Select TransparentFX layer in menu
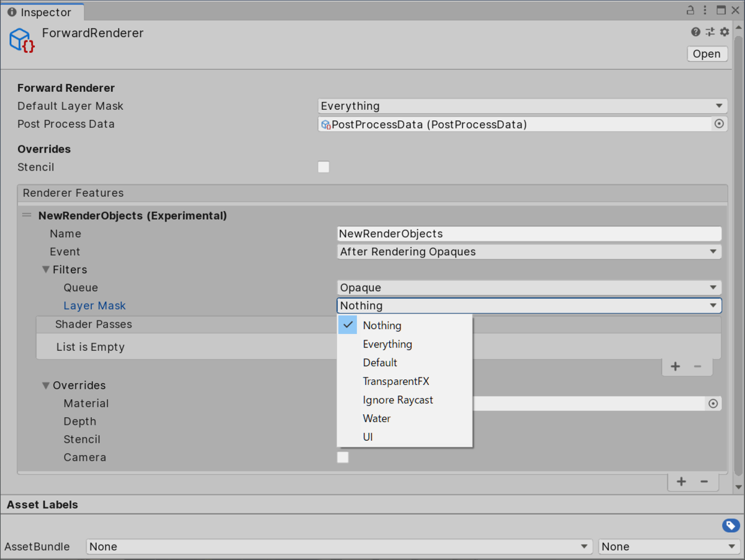This screenshot has height=560, width=745. click(405, 381)
